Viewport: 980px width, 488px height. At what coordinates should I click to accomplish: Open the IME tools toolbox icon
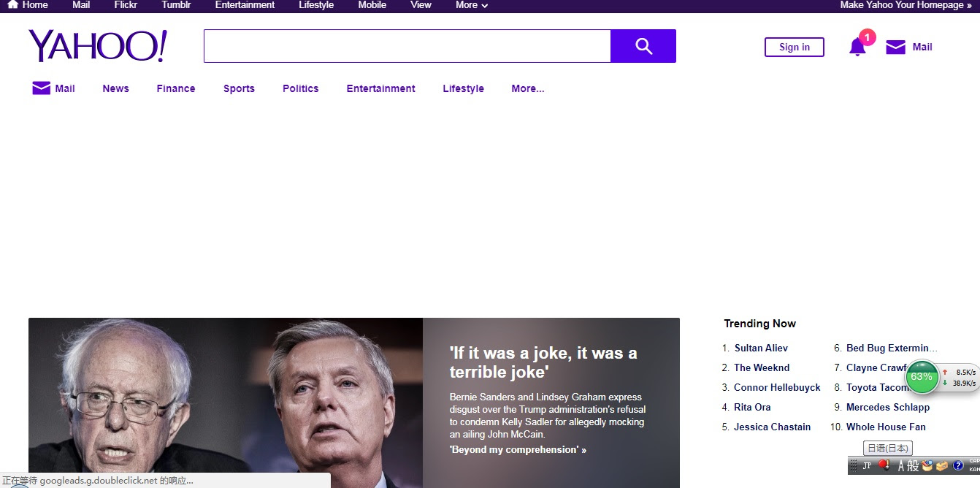[942, 465]
